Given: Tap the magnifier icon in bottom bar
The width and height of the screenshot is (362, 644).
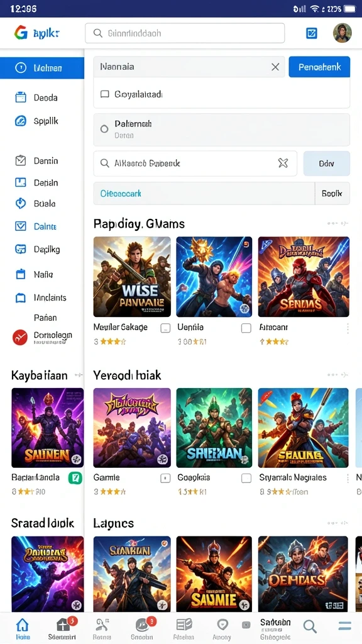Looking at the screenshot, I should click(310, 626).
